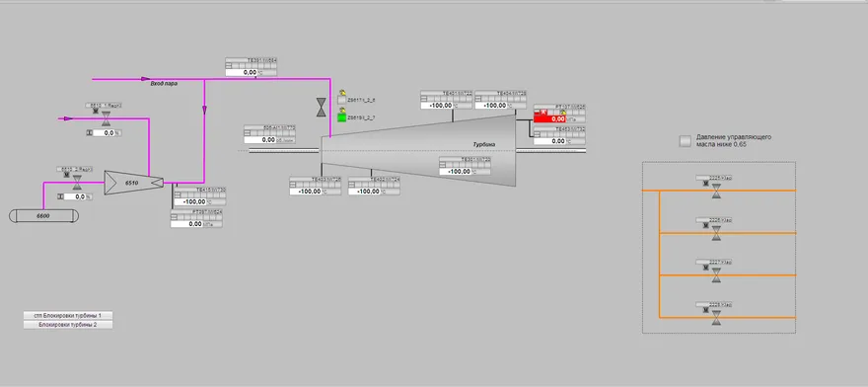Viewport: 868px width, 387px height.
Task: Click the 0,0 % position of the valve feeding 6510
Action: [75, 196]
